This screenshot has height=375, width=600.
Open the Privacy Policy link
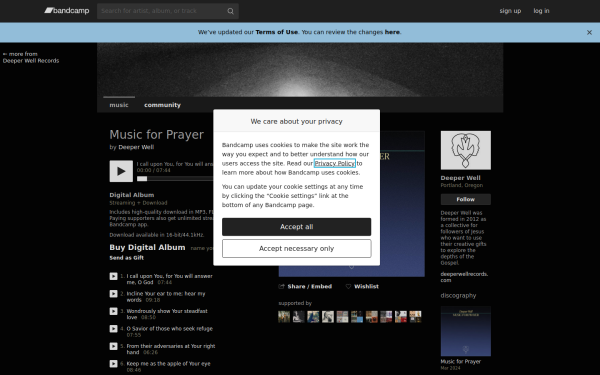pyautogui.click(x=334, y=163)
